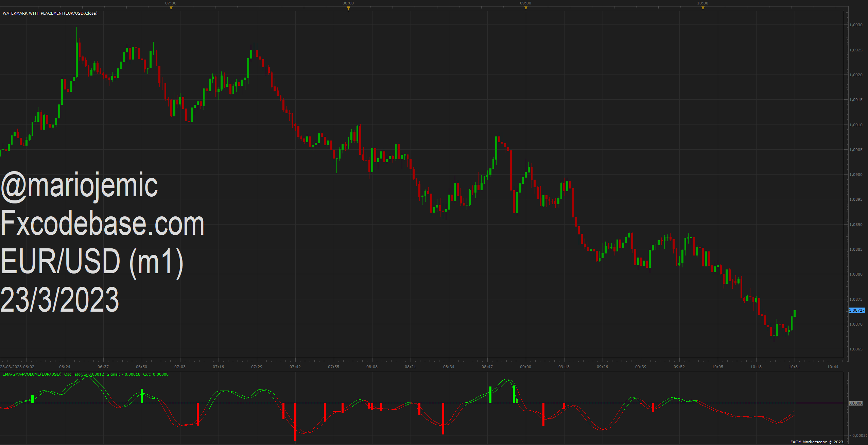The width and height of the screenshot is (868, 445).
Task: Click the 23.03.2023 06:02 date label
Action: (x=17, y=367)
